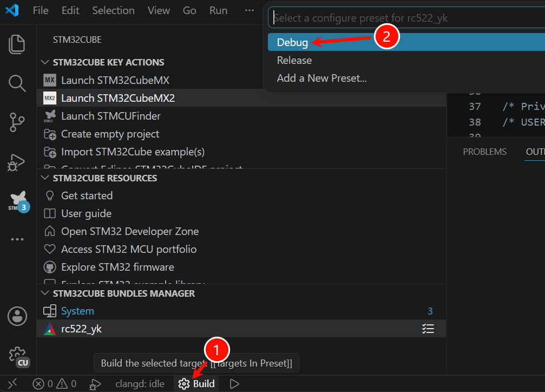The height and width of the screenshot is (392, 545).
Task: Select the System bundle row
Action: coord(241,311)
